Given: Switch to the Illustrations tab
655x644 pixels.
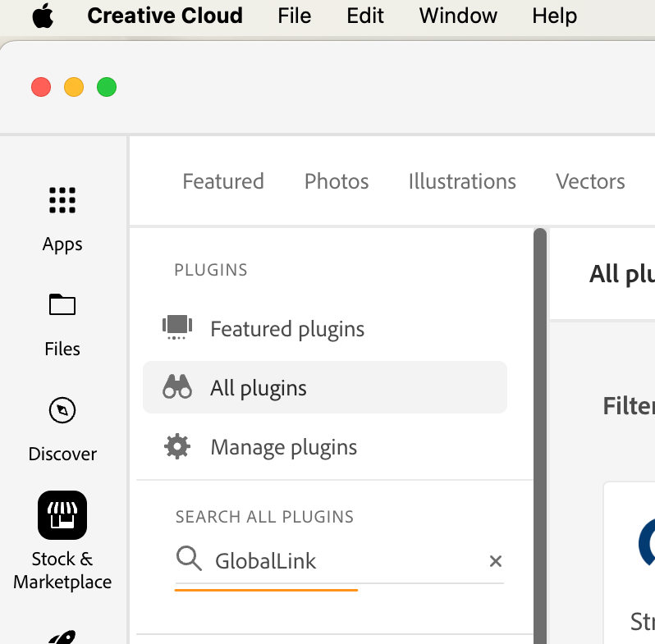Looking at the screenshot, I should click(x=462, y=181).
